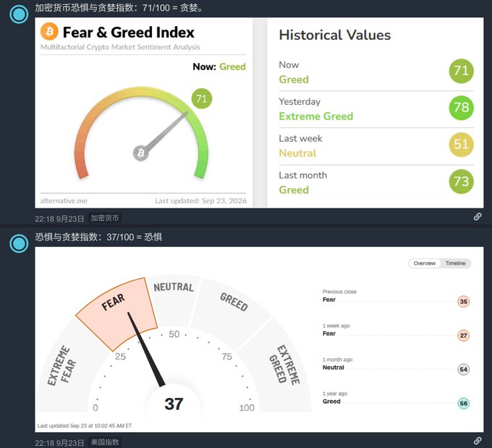Click the grey Bitcoin hub of the gauge needle

tap(140, 153)
